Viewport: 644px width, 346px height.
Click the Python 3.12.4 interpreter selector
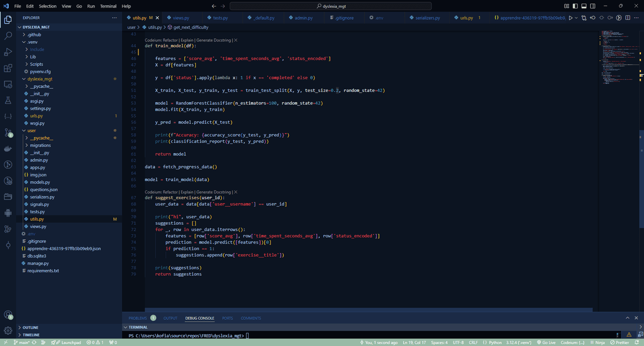pos(518,342)
